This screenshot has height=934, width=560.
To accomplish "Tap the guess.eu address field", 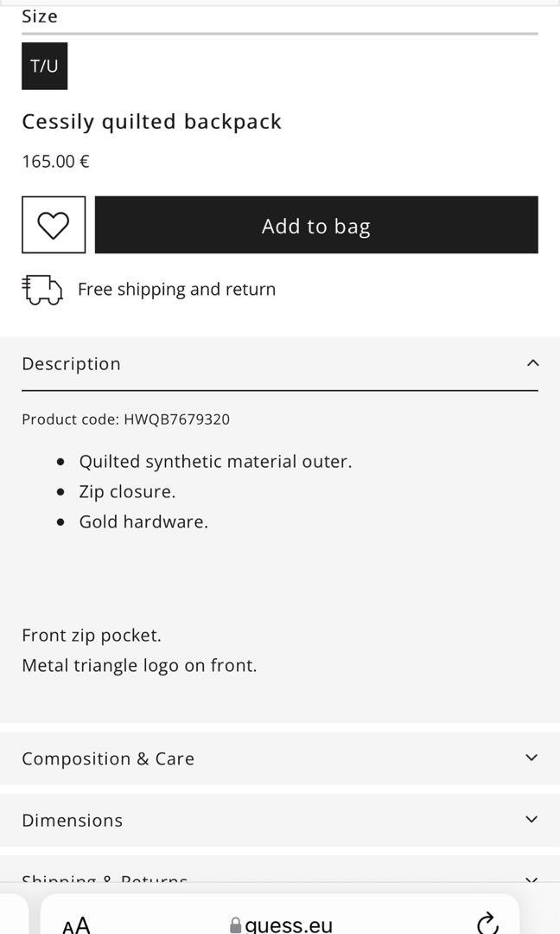I will pos(289,925).
